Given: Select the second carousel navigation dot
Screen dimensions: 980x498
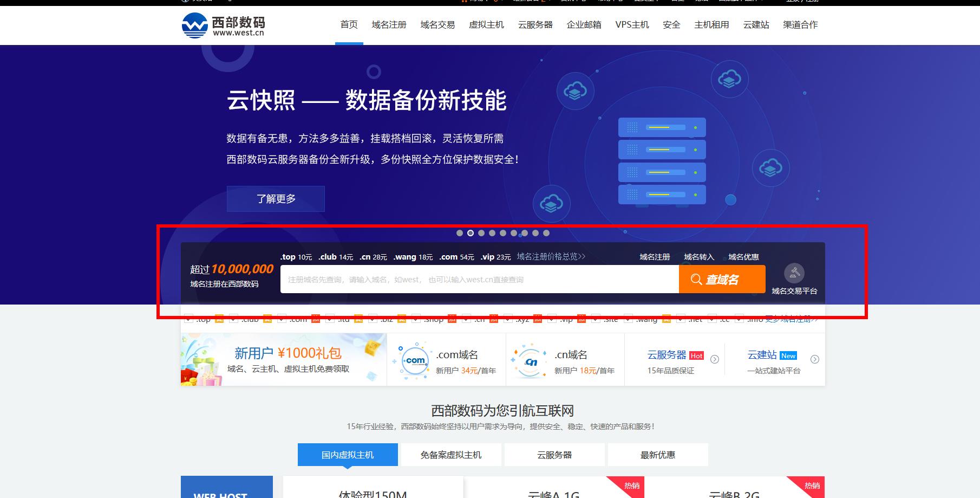Looking at the screenshot, I should [x=470, y=233].
